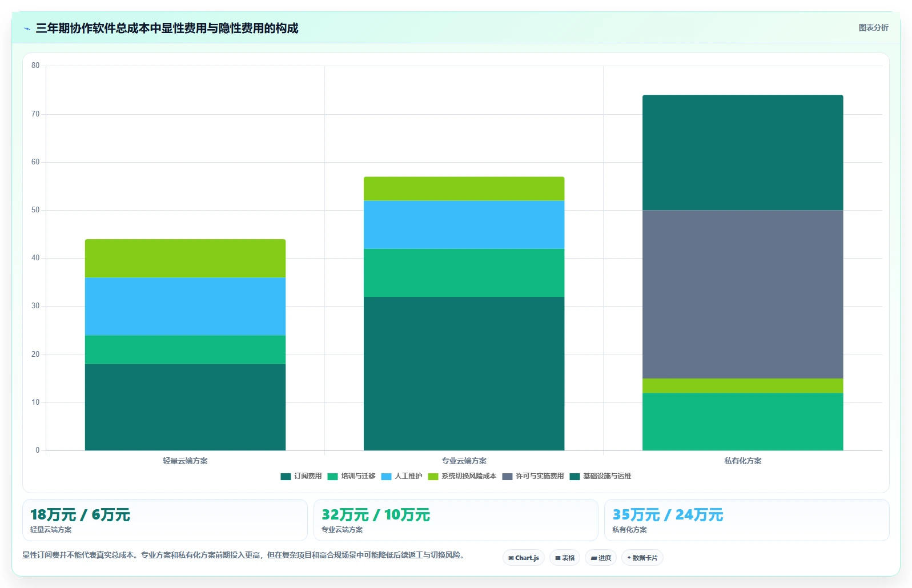This screenshot has width=912, height=588.
Task: Click the lime top segment of 轻量云端方案 bar
Action: (185, 258)
